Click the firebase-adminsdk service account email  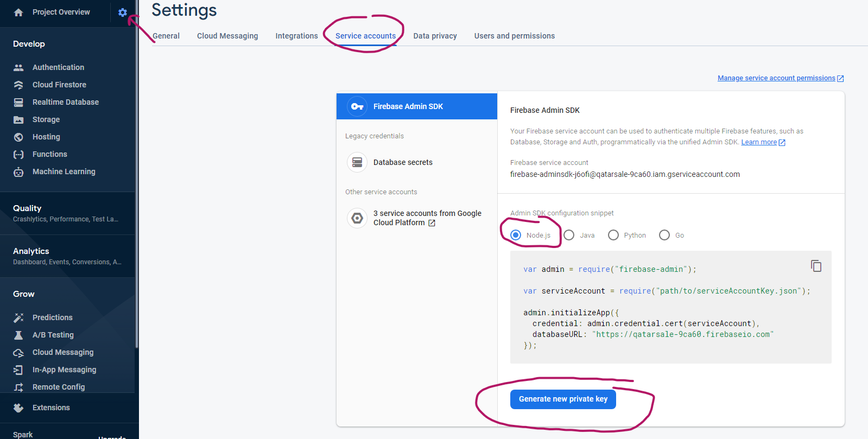pyautogui.click(x=625, y=174)
